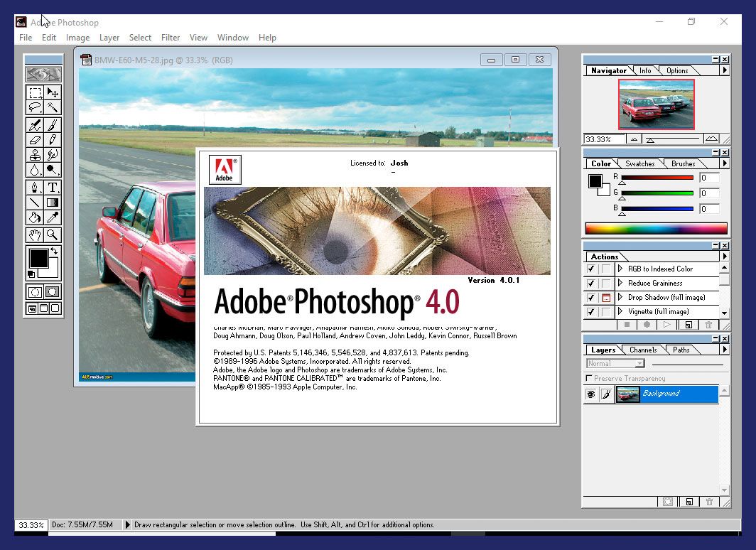Select the Move tool

pyautogui.click(x=53, y=92)
